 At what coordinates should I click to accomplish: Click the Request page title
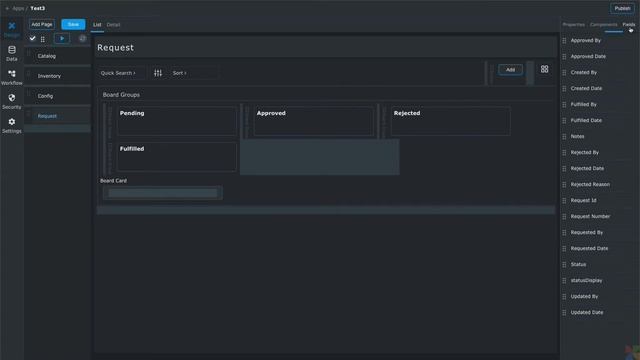(x=116, y=47)
